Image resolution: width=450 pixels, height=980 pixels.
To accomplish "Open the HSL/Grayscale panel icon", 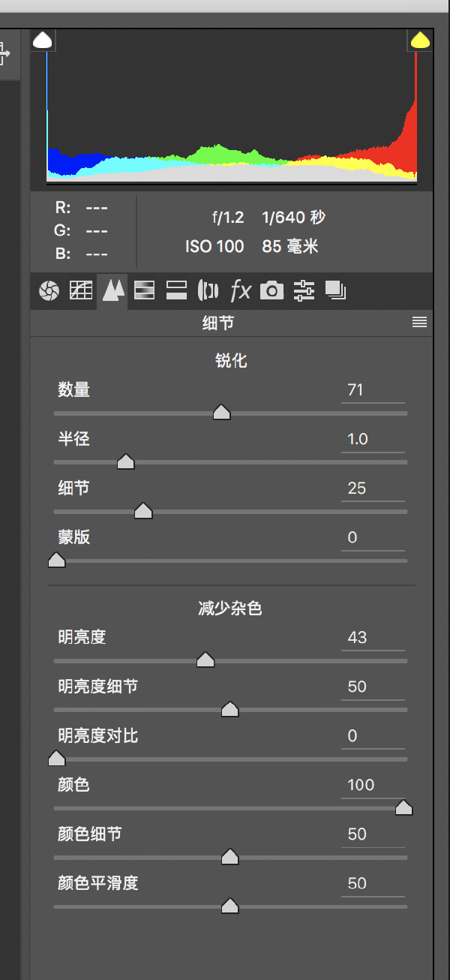I will pyautogui.click(x=144, y=290).
